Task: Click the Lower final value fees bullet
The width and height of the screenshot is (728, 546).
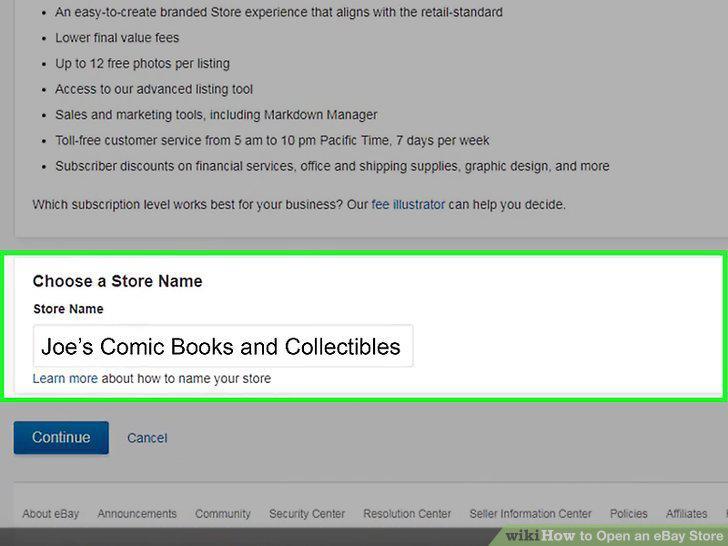Action: point(117,38)
